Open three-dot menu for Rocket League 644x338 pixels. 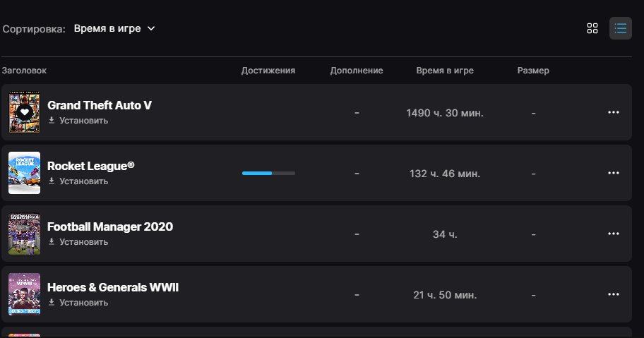click(613, 173)
